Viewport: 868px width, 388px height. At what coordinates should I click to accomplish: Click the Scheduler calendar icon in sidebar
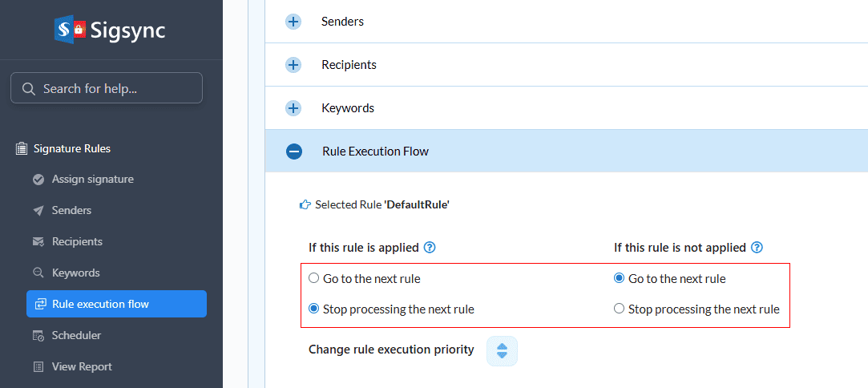[38, 335]
